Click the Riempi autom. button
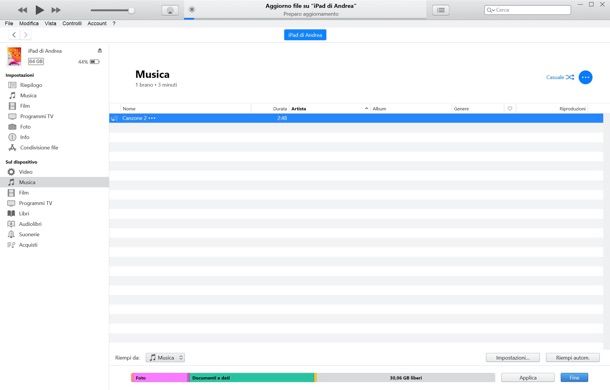The image size is (610, 390). coord(572,358)
